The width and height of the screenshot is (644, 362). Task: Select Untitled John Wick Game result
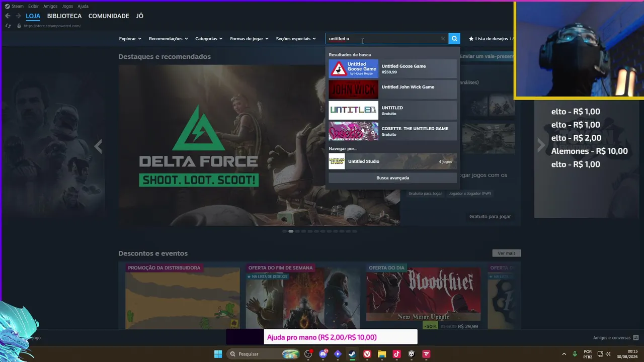[x=392, y=89]
